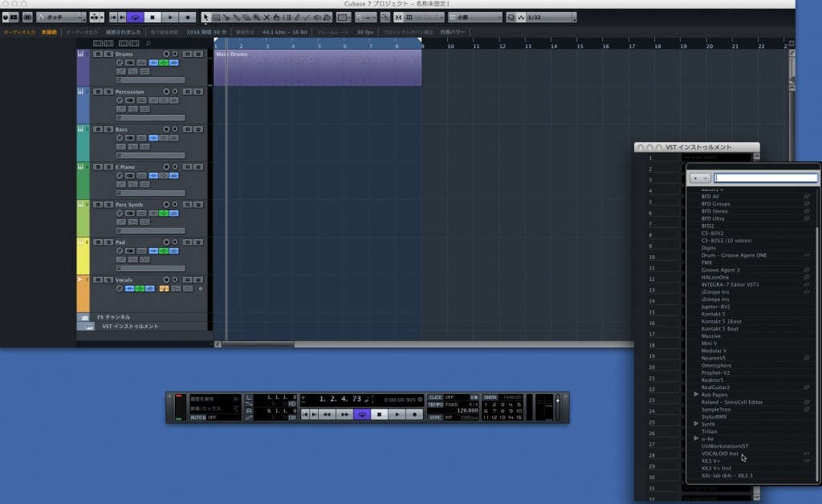Select the Erase tool in toolbar
This screenshot has width=822, height=504.
(x=246, y=18)
